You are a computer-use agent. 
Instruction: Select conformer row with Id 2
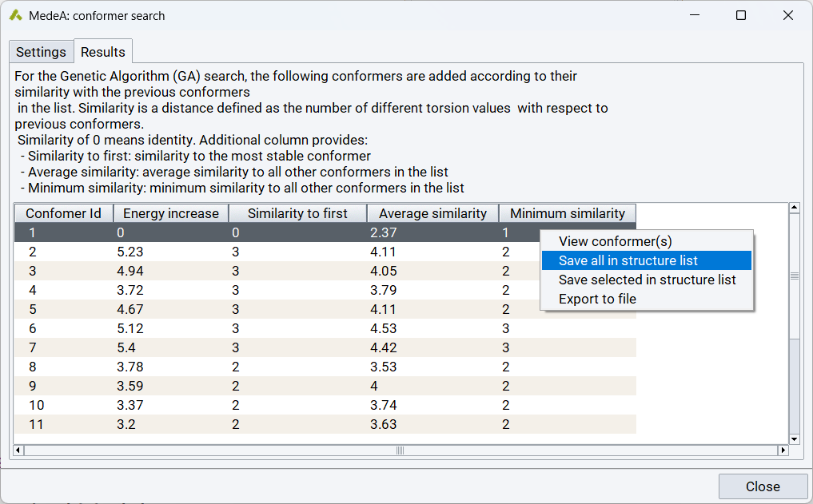pyautogui.click(x=325, y=252)
